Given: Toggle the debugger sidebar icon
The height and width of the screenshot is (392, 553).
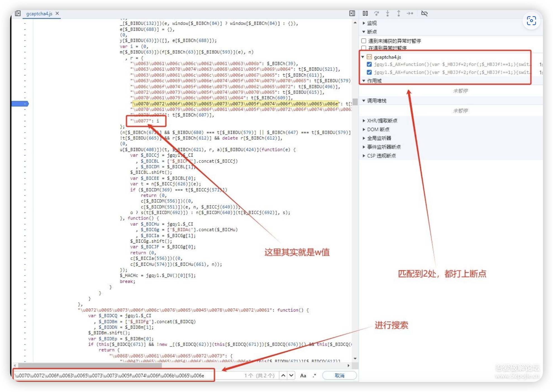Looking at the screenshot, I should click(x=352, y=13).
